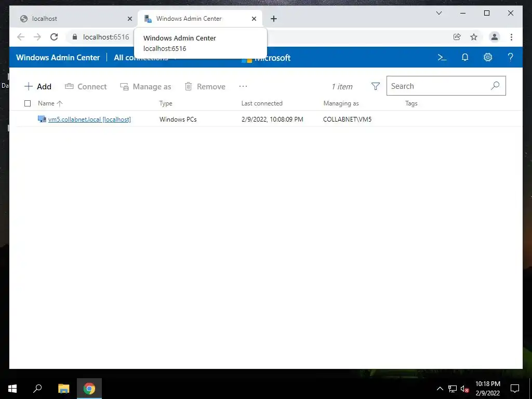Click the Chrome taskbar icon
Viewport: 532px width, 399px height.
(x=89, y=389)
